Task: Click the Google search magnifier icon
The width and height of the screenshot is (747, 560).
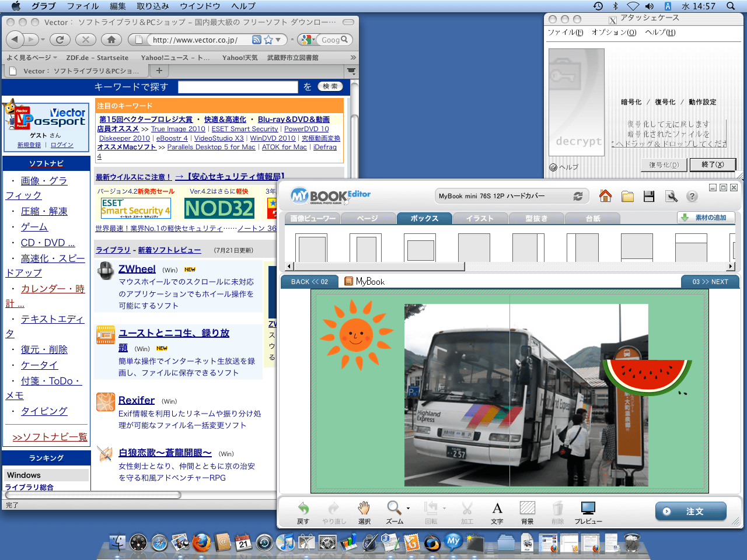Action: pos(344,40)
